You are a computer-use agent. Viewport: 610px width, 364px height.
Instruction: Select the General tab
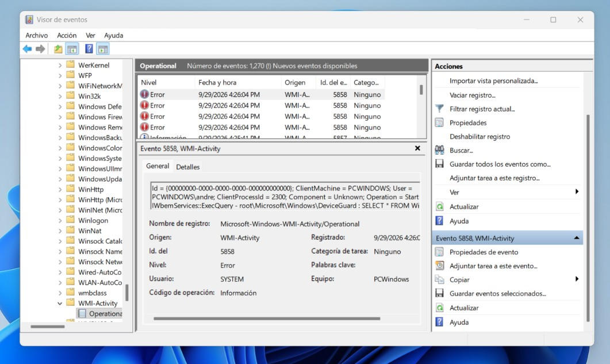[x=158, y=166]
